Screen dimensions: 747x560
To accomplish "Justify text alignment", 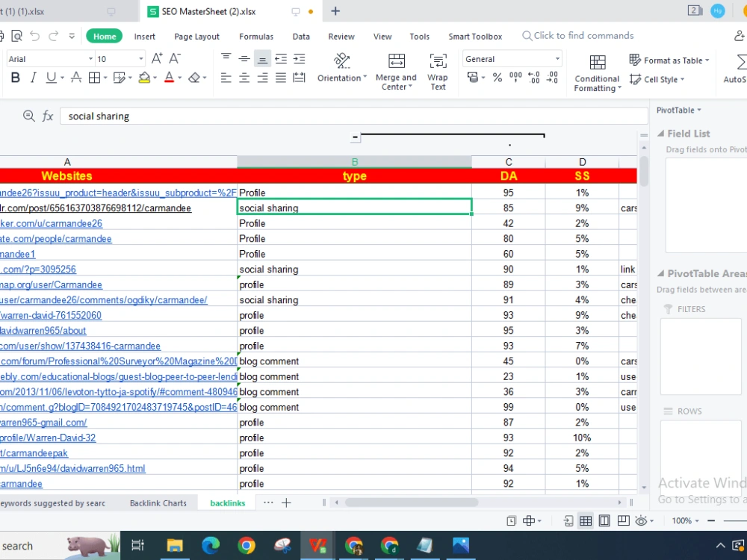I will tap(281, 78).
